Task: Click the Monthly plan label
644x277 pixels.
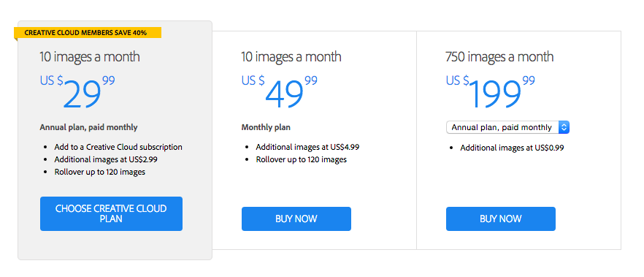Action: click(x=266, y=127)
